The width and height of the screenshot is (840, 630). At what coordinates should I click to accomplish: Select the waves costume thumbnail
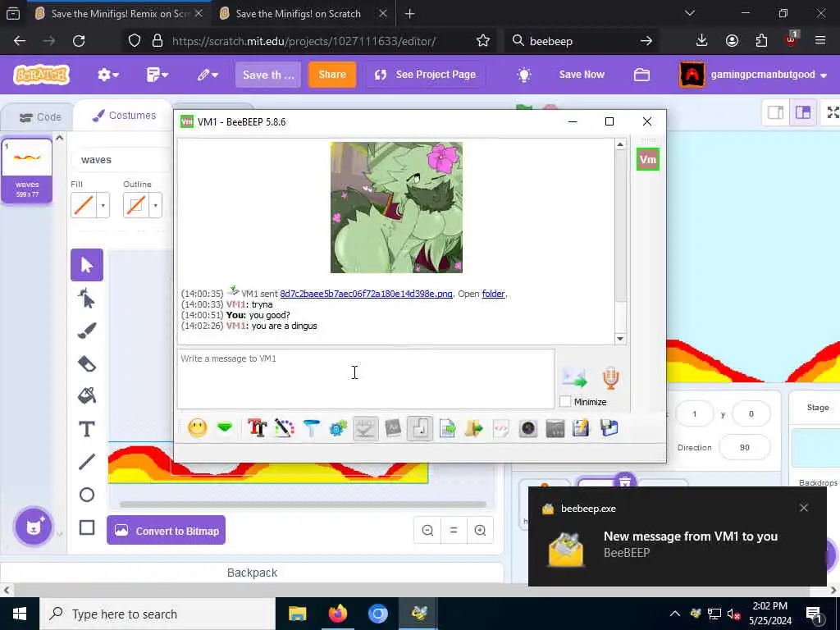tap(27, 171)
